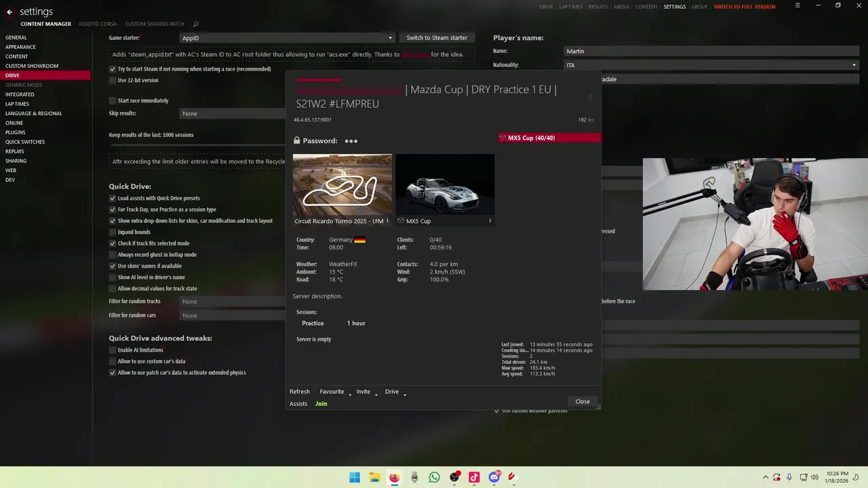Toggle Load assists with Quick Drive presets
The image size is (868, 488).
coord(113,199)
